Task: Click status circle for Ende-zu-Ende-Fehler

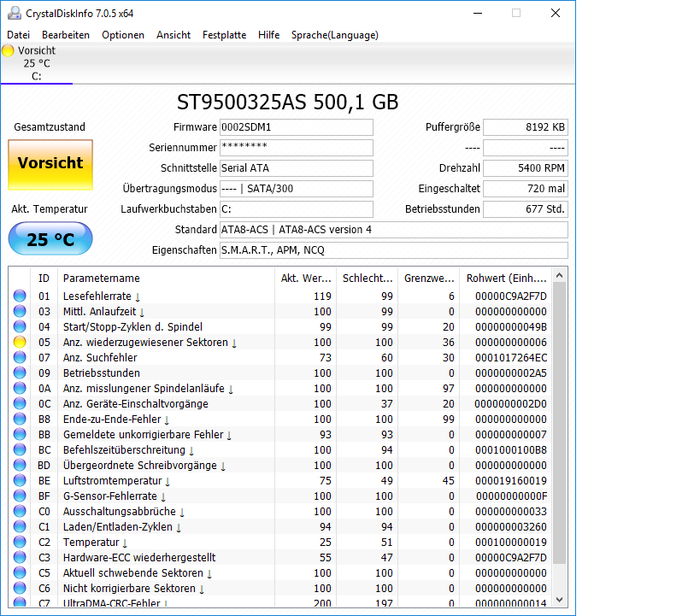Action: click(20, 419)
